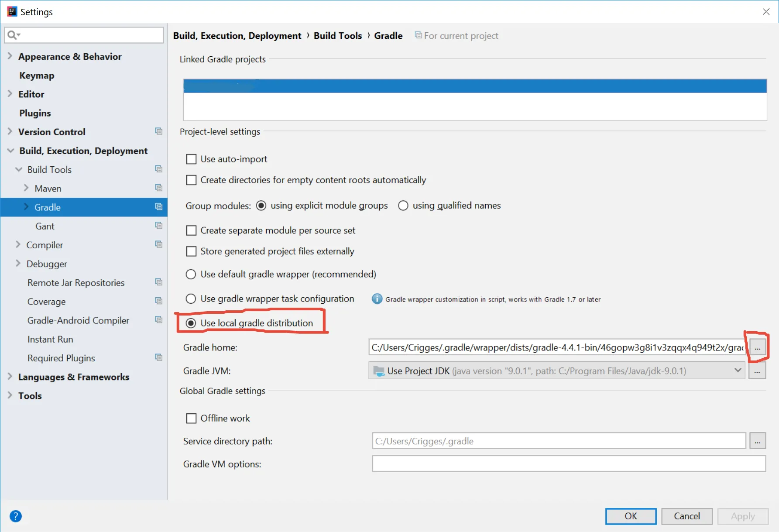This screenshot has height=532, width=779.
Task: Open Remote Jar Repositories settings
Action: pos(76,283)
